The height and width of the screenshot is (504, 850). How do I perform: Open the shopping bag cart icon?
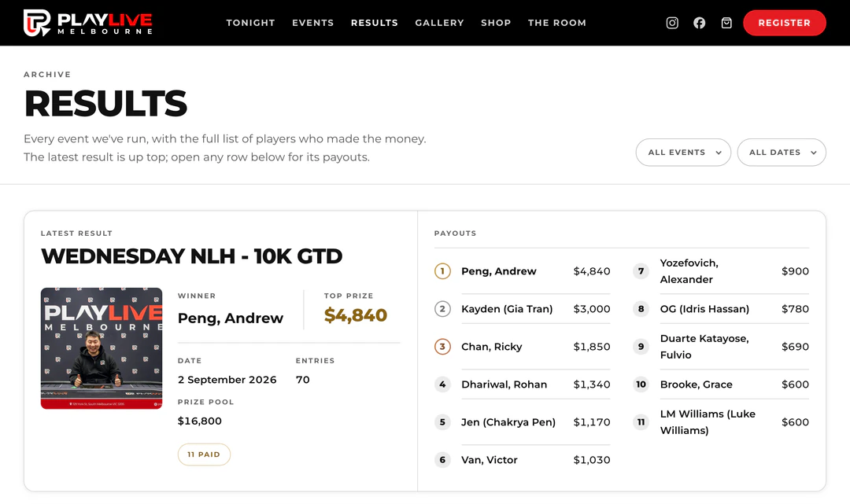tap(726, 23)
